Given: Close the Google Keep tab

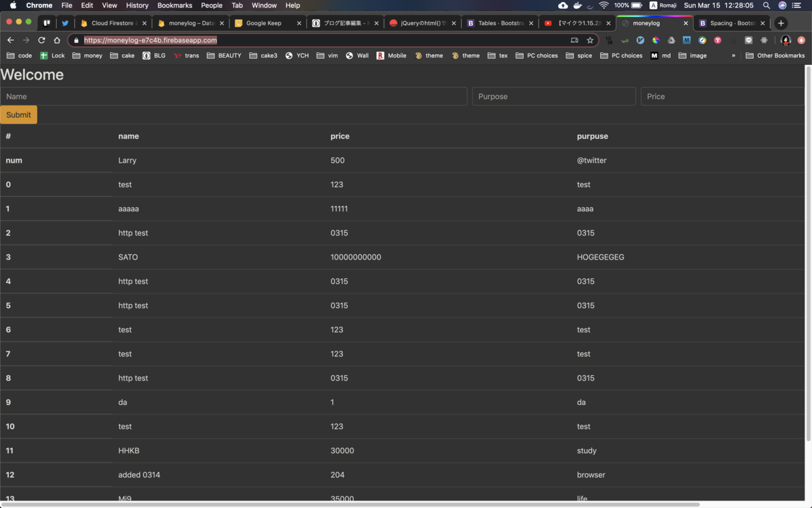Looking at the screenshot, I should pos(298,23).
